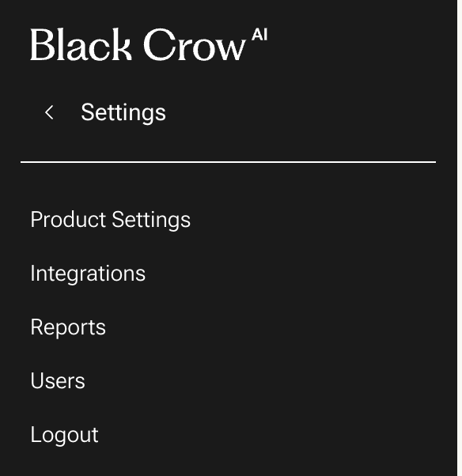
Task: Sign out by clicking Logout
Action: point(64,436)
